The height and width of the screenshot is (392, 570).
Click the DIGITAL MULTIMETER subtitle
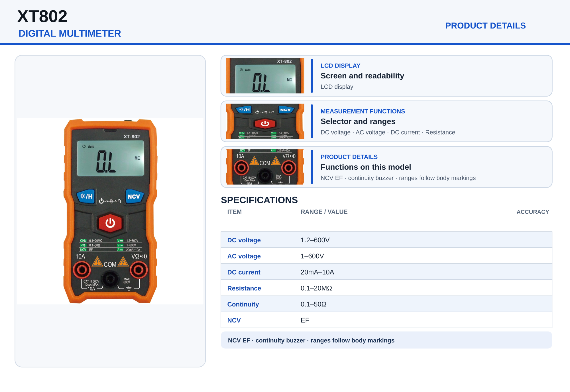point(70,34)
